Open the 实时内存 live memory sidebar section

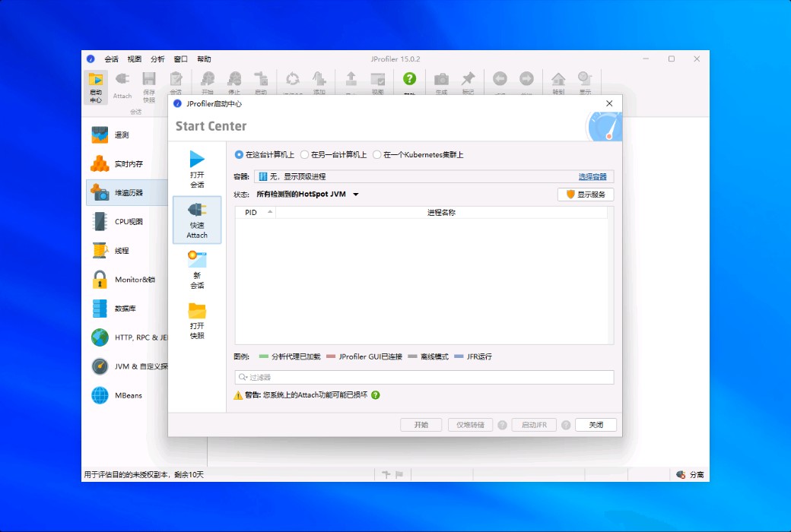[126, 164]
